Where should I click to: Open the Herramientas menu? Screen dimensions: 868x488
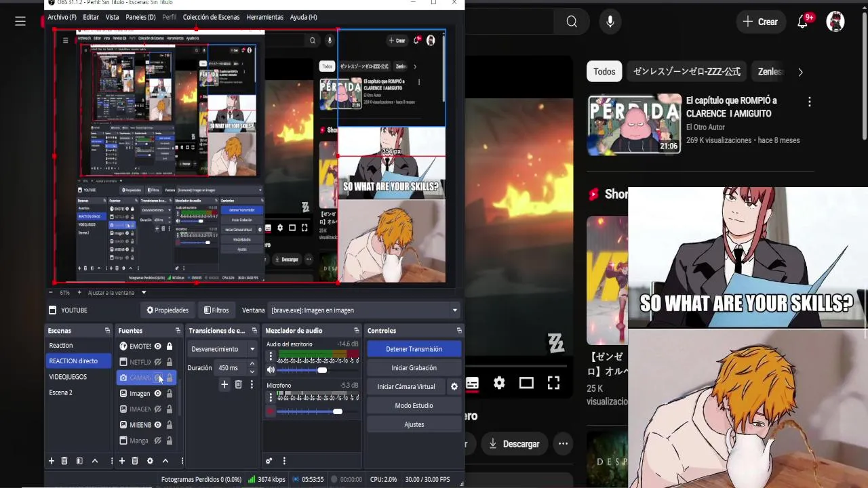pos(264,17)
